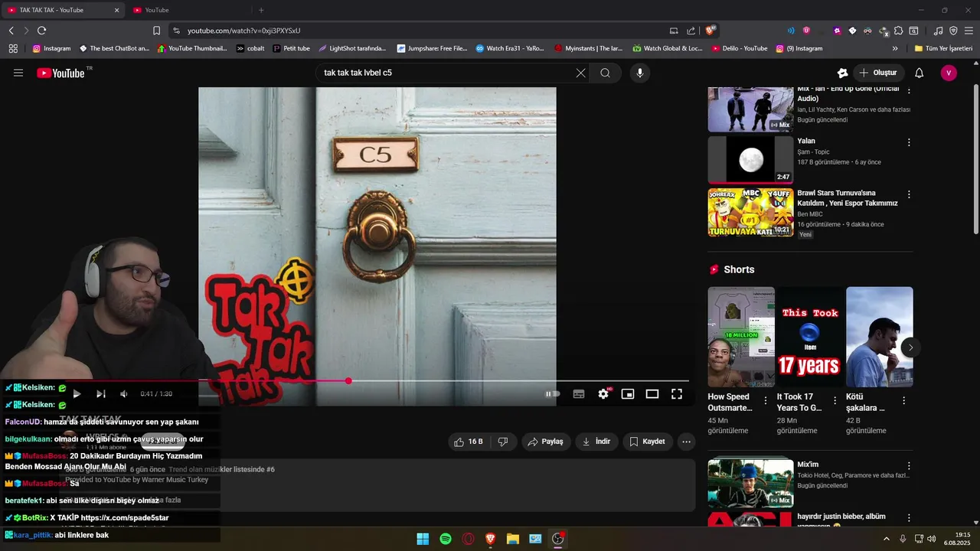Share the video via Paylaş
This screenshot has width=980, height=551.
click(x=546, y=442)
